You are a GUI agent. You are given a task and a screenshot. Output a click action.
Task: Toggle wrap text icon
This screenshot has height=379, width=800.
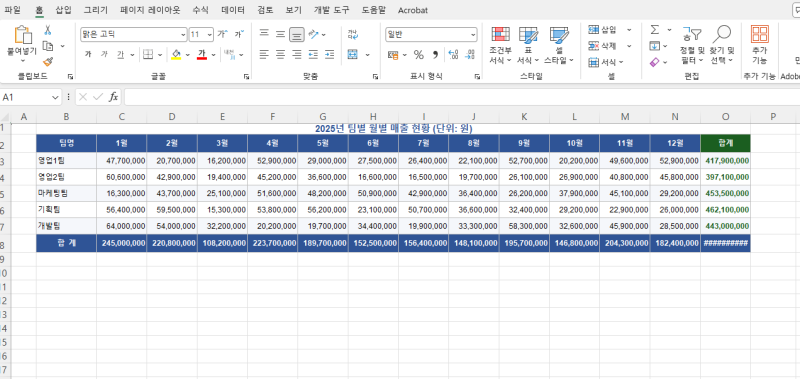[x=353, y=34]
